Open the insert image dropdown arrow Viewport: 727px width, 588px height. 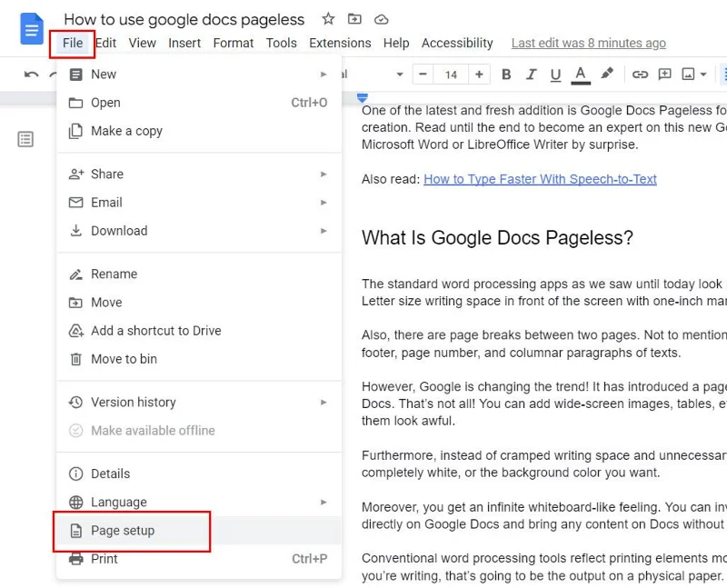703,75
